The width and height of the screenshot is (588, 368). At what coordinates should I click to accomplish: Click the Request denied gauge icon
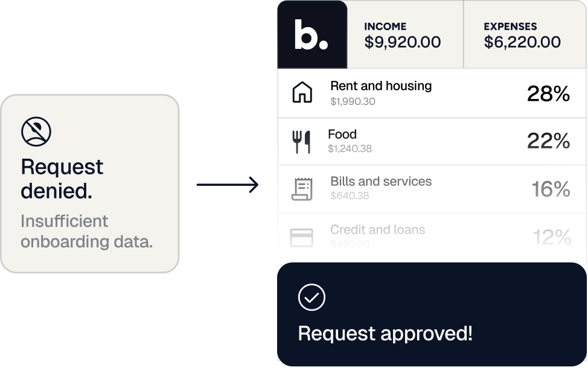[x=36, y=132]
